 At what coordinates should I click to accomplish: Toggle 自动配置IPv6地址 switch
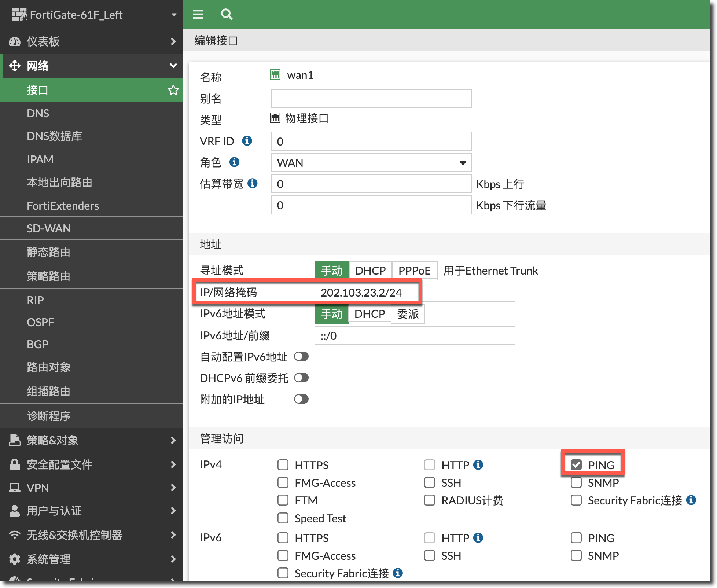[x=301, y=356]
